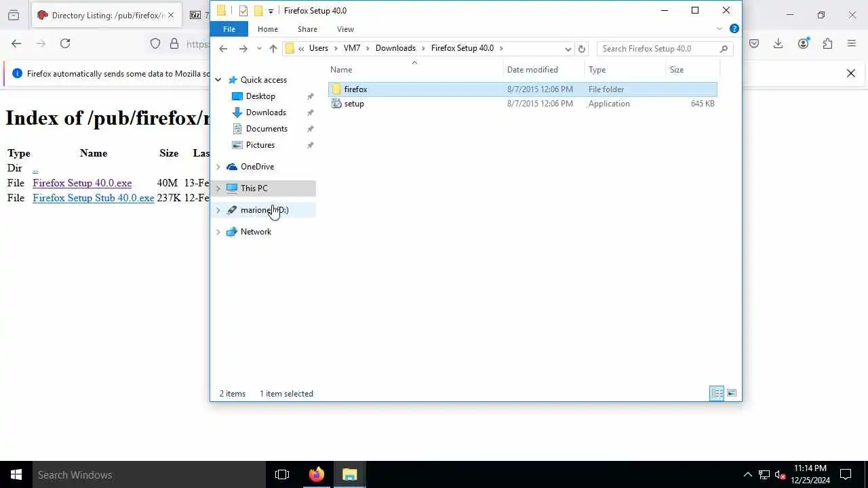Click Firefox tracking protection shield icon
Screen dimensions: 868x488
tap(155, 43)
